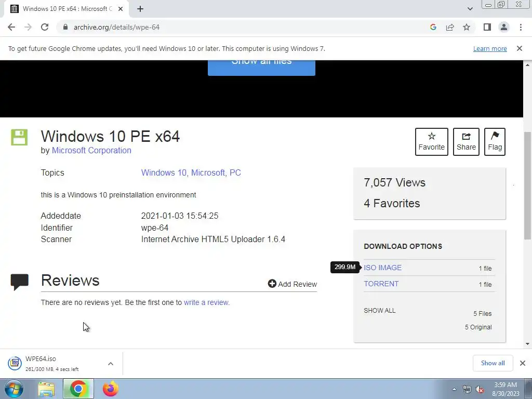
Task: Open the Microsoft Corporation creator link
Action: point(91,150)
